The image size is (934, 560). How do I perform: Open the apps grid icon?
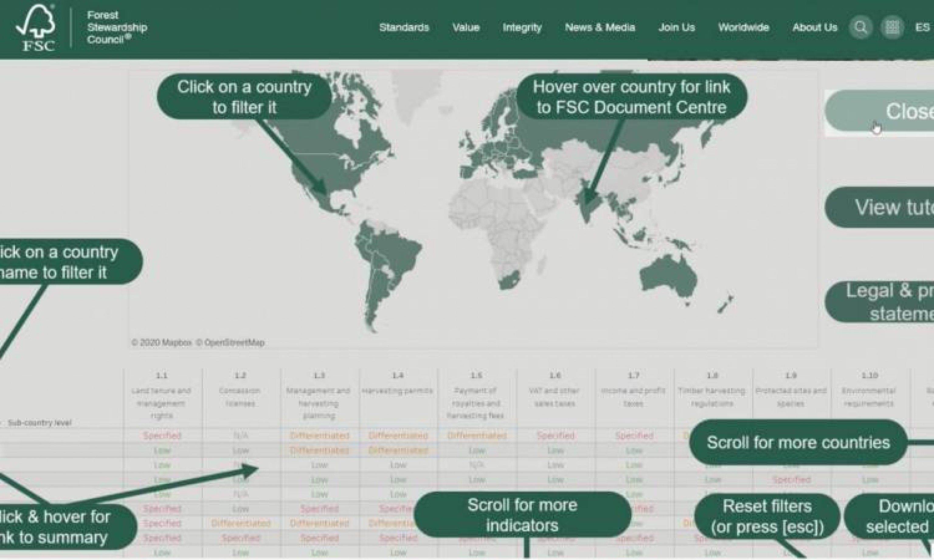click(892, 27)
